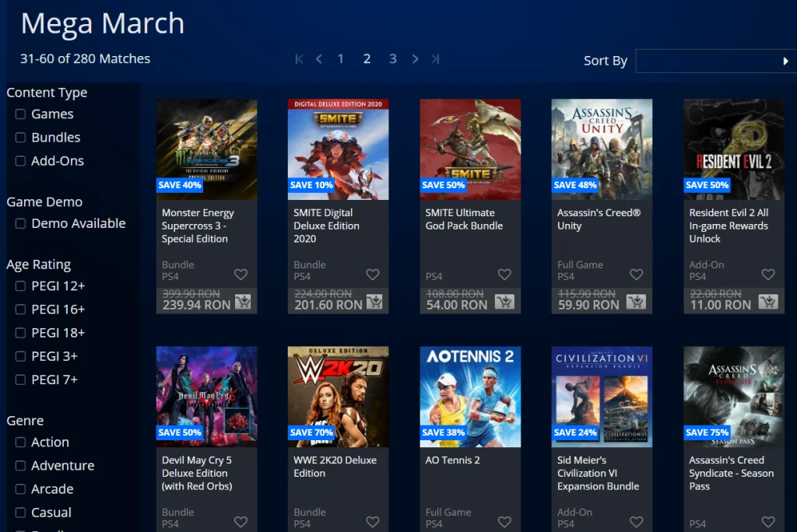Check PEGI 18+ age rating
This screenshot has width=797, height=532.
[20, 332]
